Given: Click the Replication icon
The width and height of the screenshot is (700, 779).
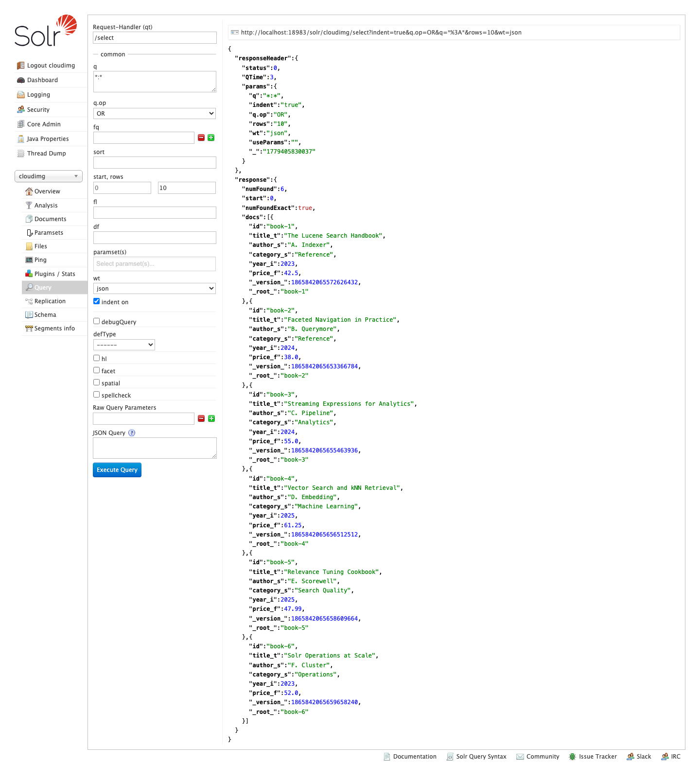Looking at the screenshot, I should pos(29,301).
